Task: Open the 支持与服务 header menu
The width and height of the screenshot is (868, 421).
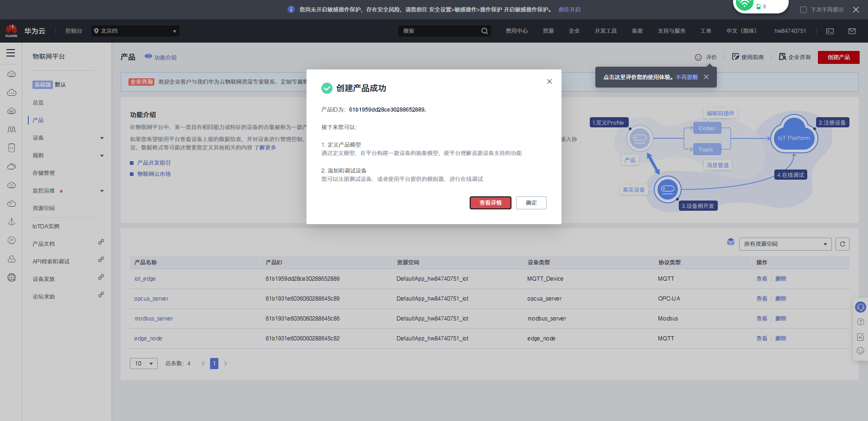Action: pos(671,31)
